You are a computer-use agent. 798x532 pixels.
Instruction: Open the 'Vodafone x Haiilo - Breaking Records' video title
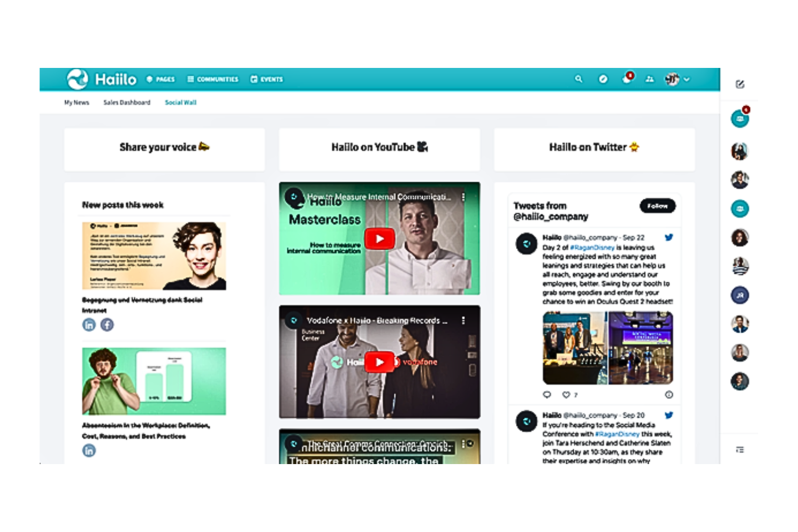coord(377,321)
